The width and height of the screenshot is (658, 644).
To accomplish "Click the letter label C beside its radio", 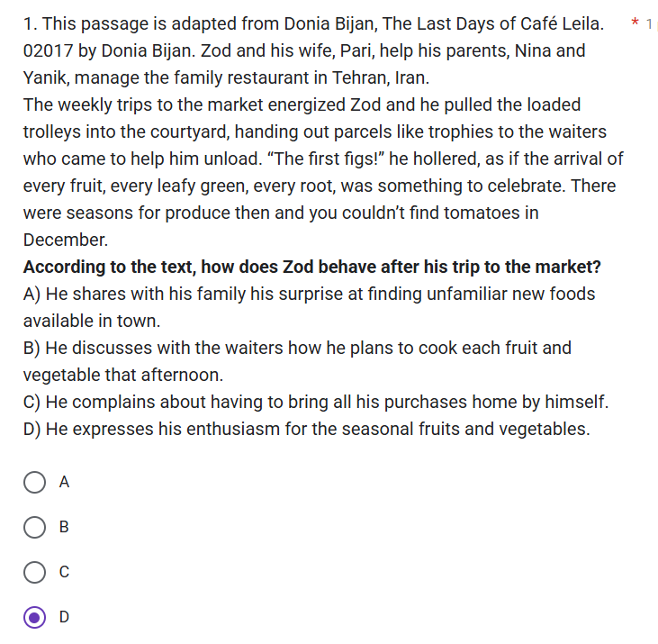I will click(64, 572).
